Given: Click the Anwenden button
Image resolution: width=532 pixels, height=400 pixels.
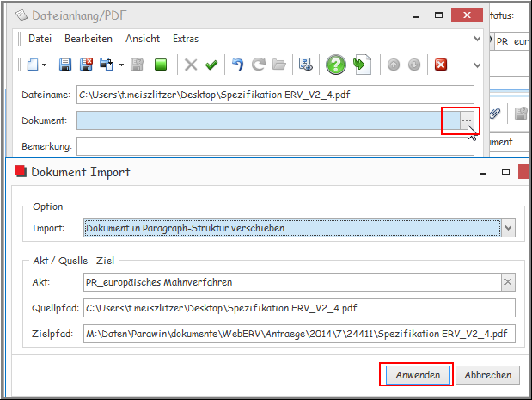Looking at the screenshot, I should pyautogui.click(x=417, y=375).
